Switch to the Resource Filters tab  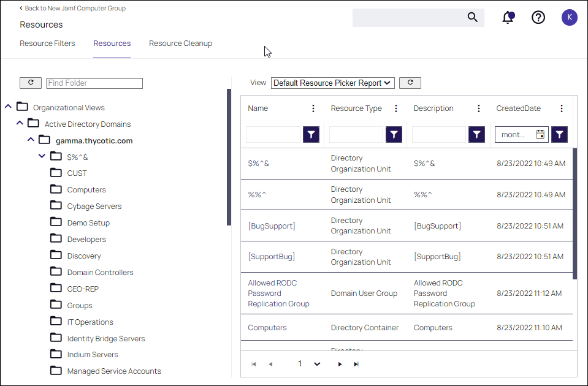click(47, 44)
